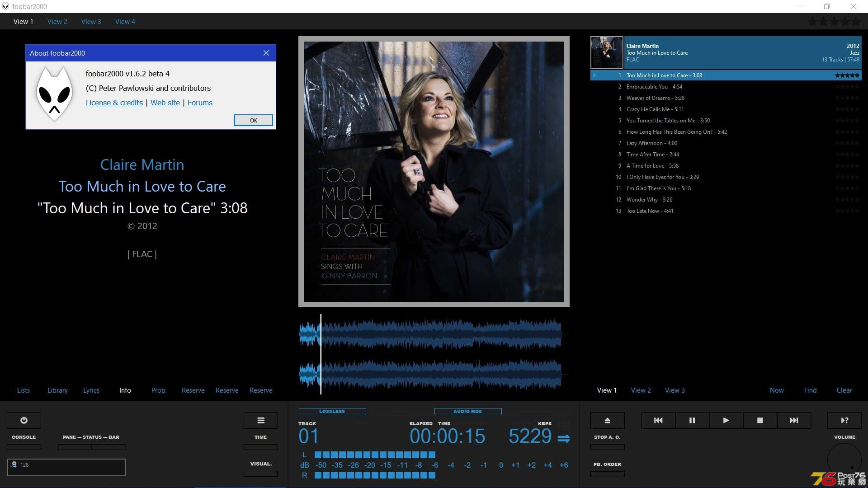Pause the current playback
The image size is (868, 488).
pyautogui.click(x=692, y=420)
